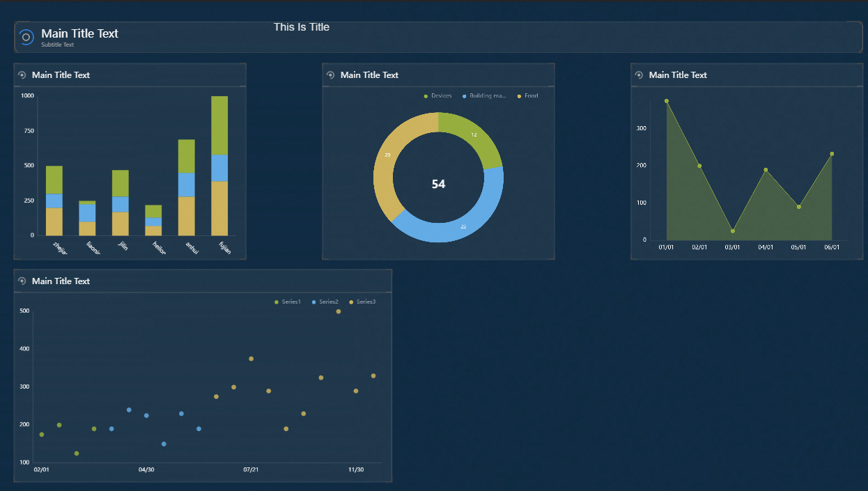Select the area chart data point at 06/01
The height and width of the screenshot is (491, 868).
click(832, 154)
